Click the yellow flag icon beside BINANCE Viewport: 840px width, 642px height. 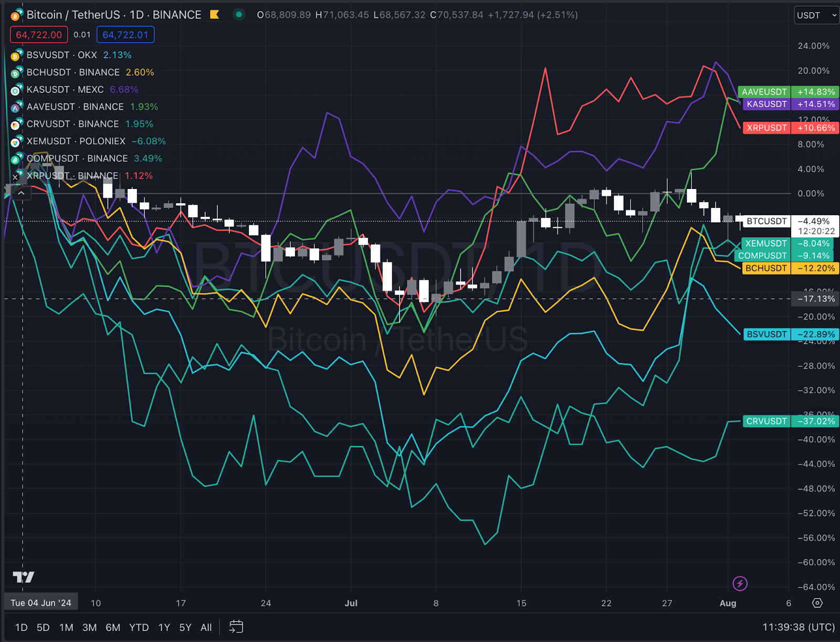pos(214,15)
